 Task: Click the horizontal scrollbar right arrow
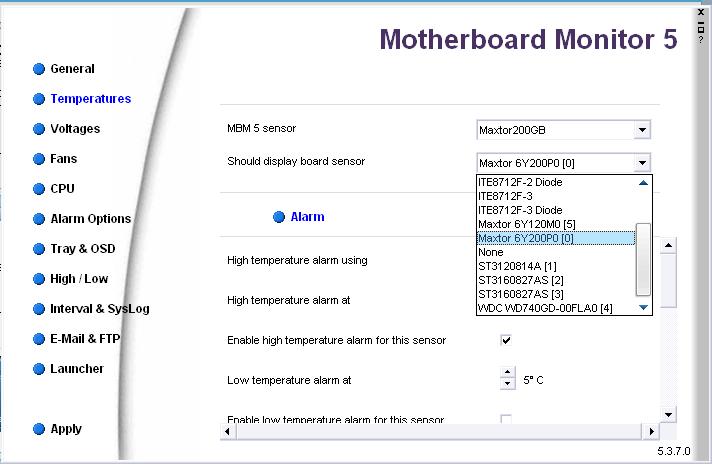[x=652, y=431]
